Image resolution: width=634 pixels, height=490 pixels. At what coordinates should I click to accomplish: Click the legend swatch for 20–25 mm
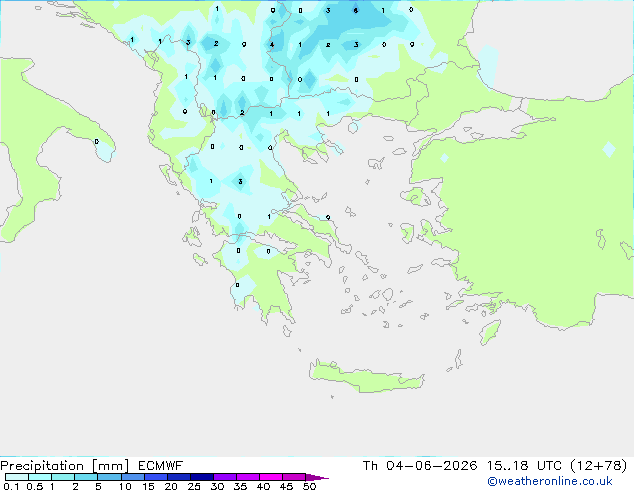click(178, 477)
